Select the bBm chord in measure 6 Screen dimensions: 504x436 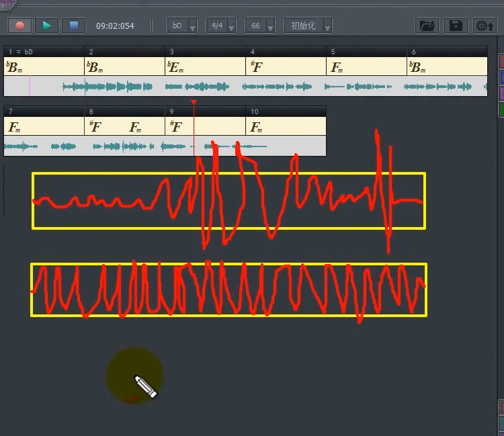click(417, 67)
